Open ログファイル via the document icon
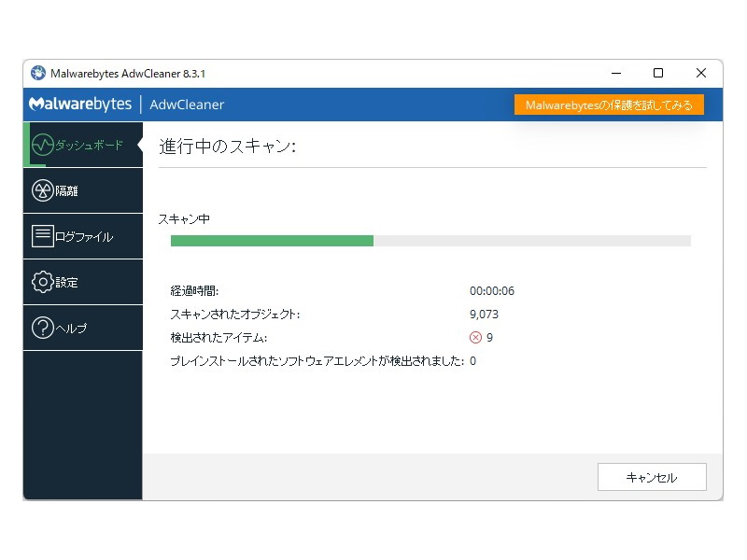This screenshot has height=560, width=747. point(42,236)
